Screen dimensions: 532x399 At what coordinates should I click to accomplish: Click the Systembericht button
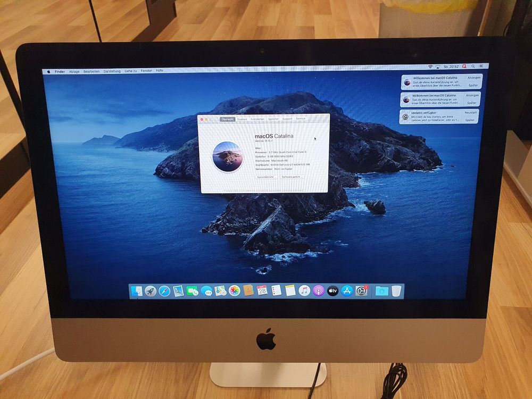266,177
